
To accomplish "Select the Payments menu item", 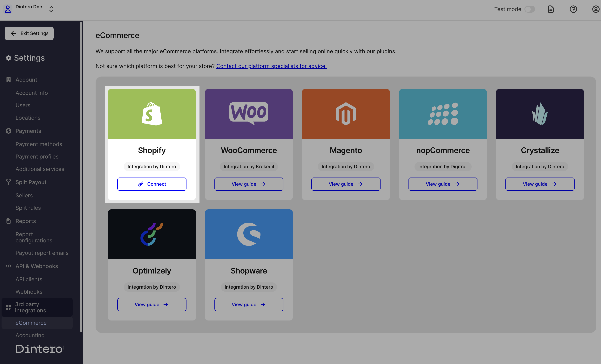I will tap(28, 131).
